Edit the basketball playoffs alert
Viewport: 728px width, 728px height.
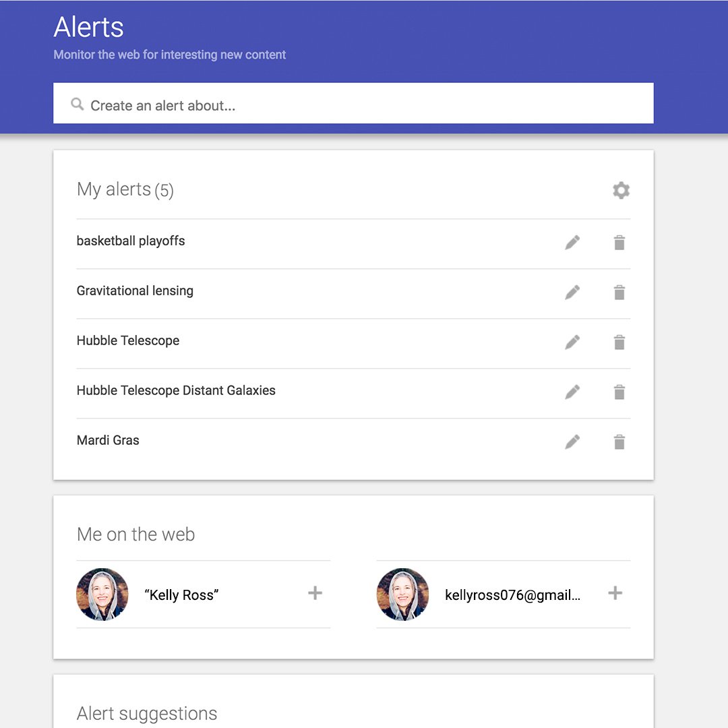point(572,242)
